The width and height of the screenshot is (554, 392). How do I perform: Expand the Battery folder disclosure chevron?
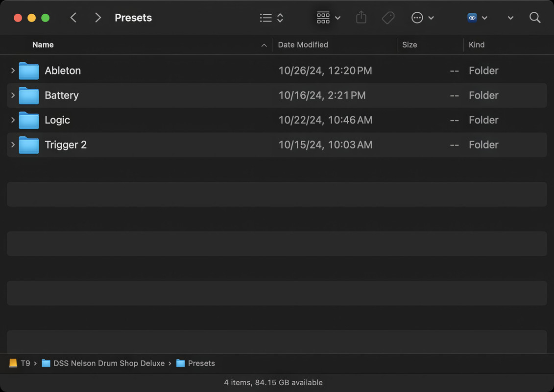pyautogui.click(x=13, y=95)
